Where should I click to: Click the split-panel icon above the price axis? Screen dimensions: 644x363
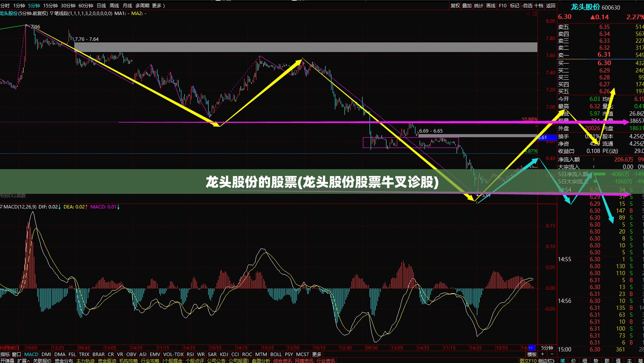pos(535,13)
